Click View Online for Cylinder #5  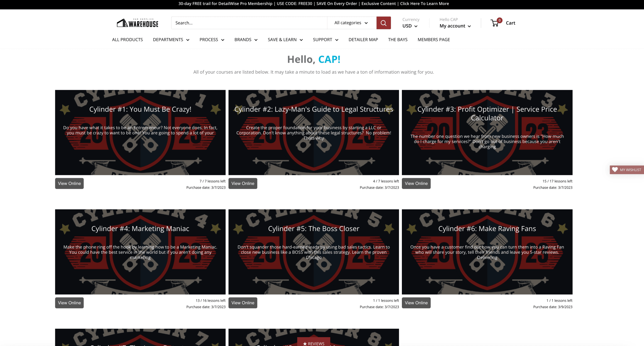pos(242,303)
